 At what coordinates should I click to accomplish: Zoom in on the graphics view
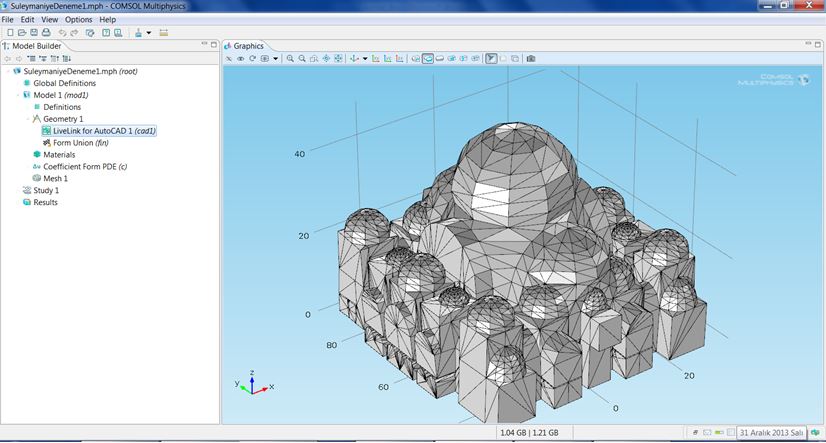(x=290, y=58)
